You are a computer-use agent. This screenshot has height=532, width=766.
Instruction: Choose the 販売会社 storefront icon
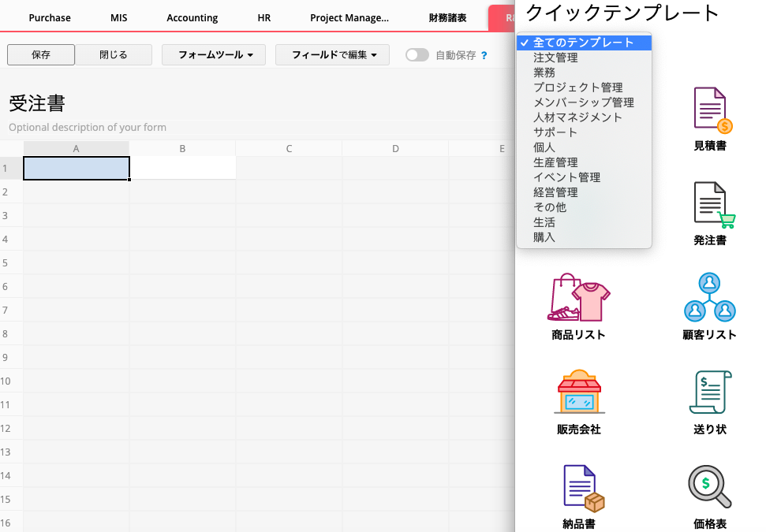tap(578, 392)
